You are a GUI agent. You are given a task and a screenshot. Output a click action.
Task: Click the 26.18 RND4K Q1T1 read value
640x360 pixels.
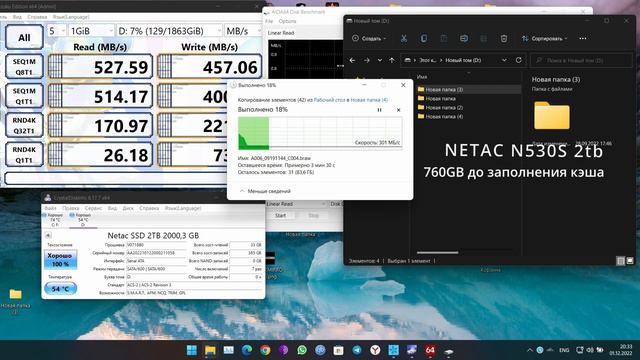coord(100,155)
